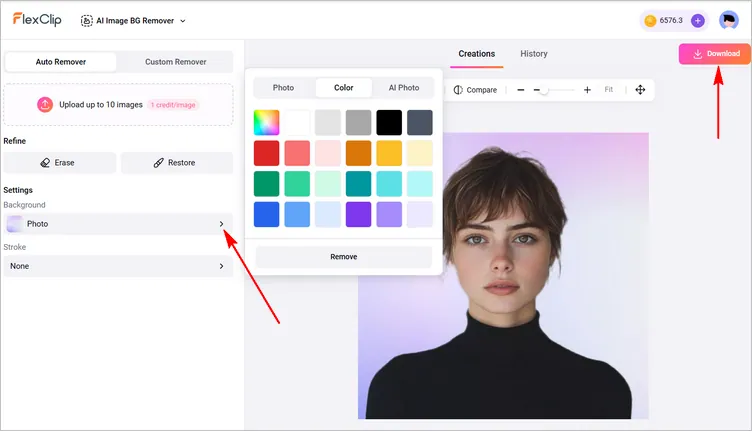Choose the cream color swatch
Viewport: 752px width, 431px height.
tap(420, 153)
